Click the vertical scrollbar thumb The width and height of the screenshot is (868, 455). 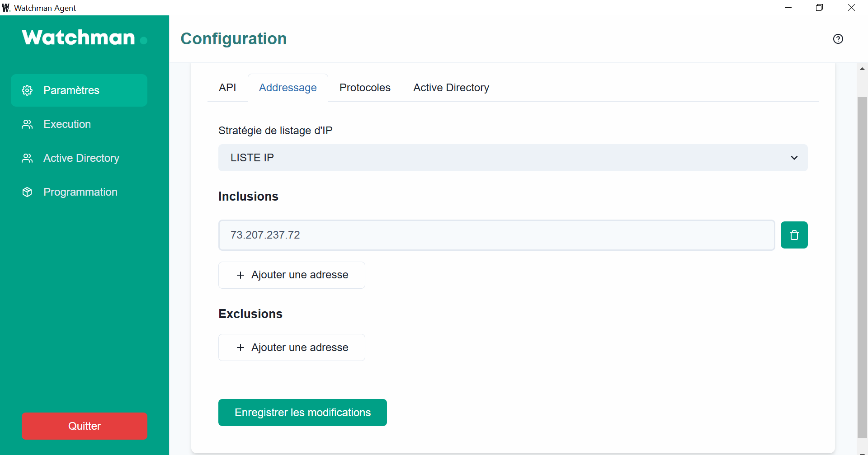[x=862, y=267]
